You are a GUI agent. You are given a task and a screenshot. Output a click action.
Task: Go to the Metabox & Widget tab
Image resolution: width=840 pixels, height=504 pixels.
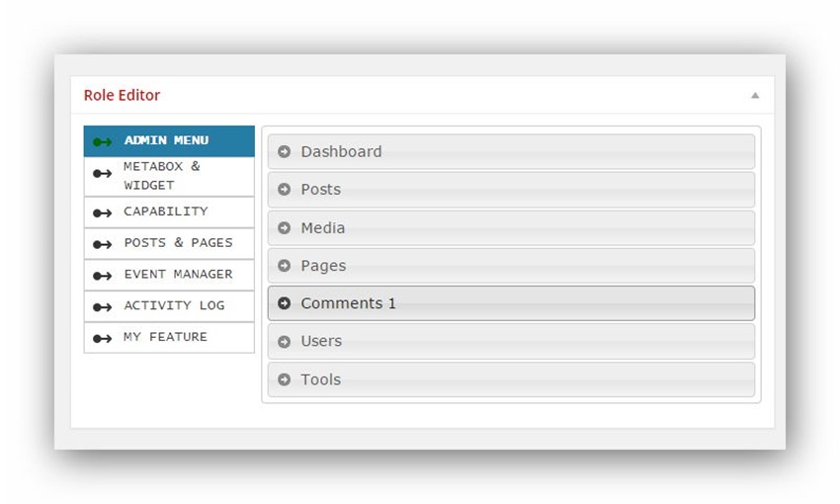162,175
